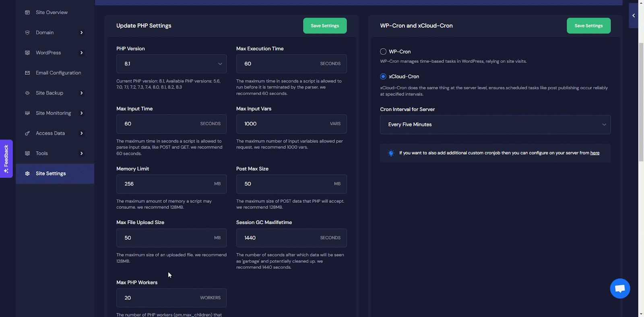This screenshot has width=644, height=317.
Task: Click the Site Monitoring icon in sidebar
Action: coord(27,113)
